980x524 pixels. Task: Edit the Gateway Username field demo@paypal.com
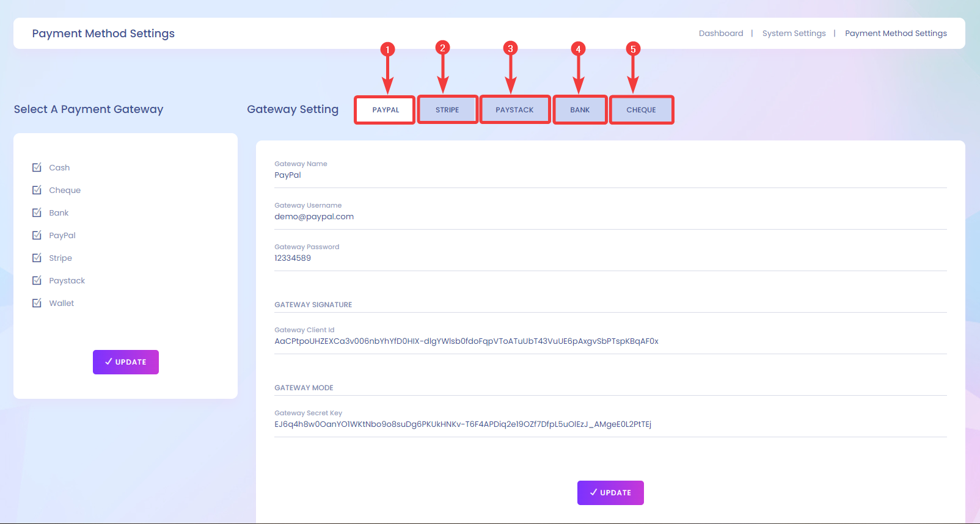[x=610, y=217]
